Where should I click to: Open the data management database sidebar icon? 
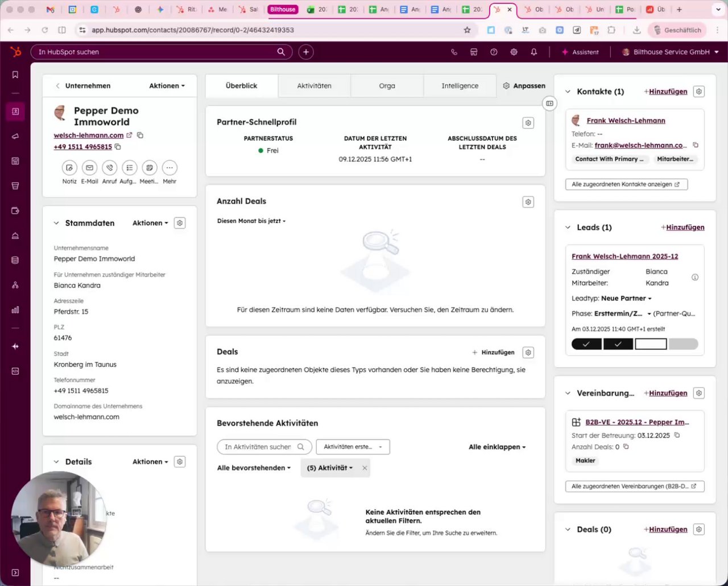click(x=15, y=260)
